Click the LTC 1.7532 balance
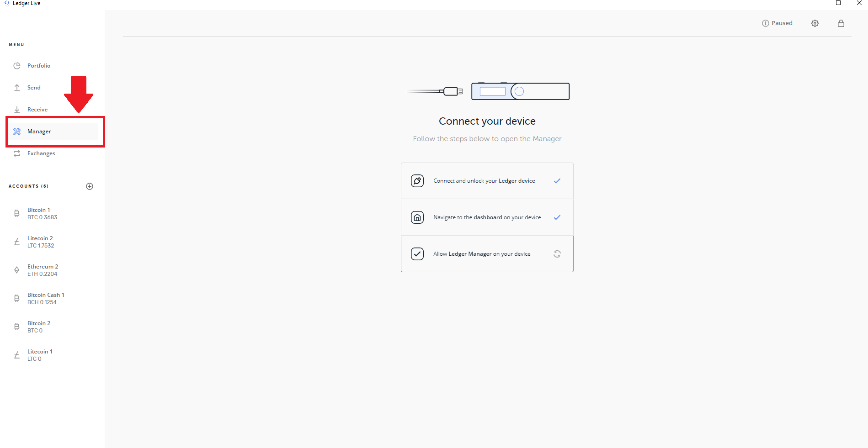Image resolution: width=868 pixels, height=448 pixels. pyautogui.click(x=41, y=246)
